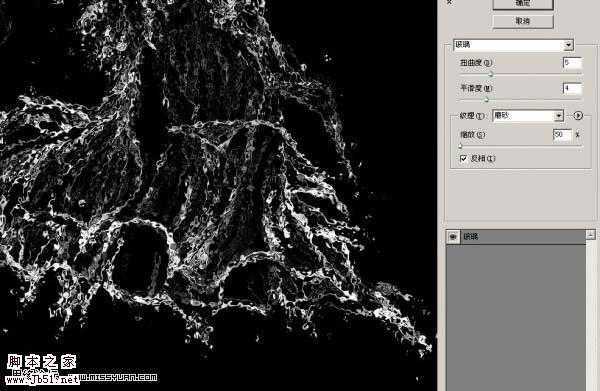Click the 缩放 scaling percentage field
The height and width of the screenshot is (391, 600).
(x=563, y=135)
